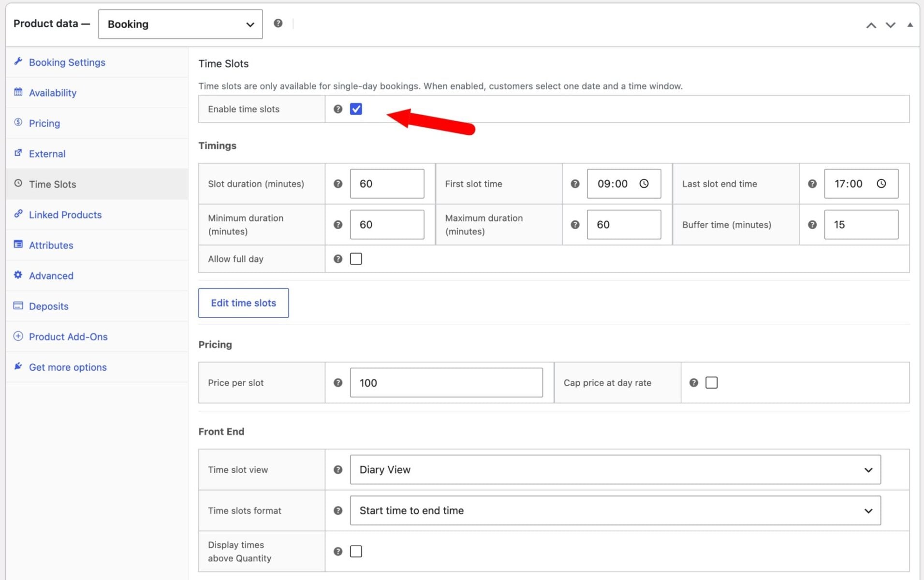Click help icon for Buffer time
Screen dimensions: 924x580
click(x=812, y=225)
